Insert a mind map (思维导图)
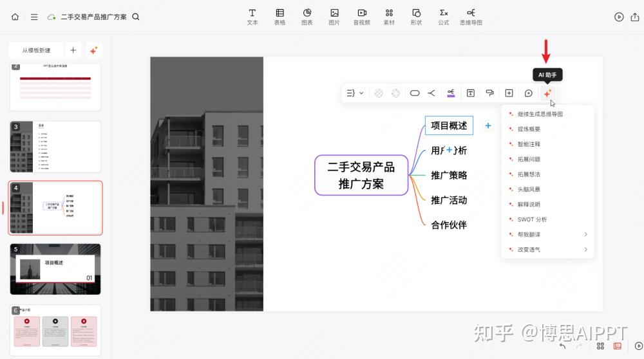Screen dimensions: 644x359 (x=471, y=17)
